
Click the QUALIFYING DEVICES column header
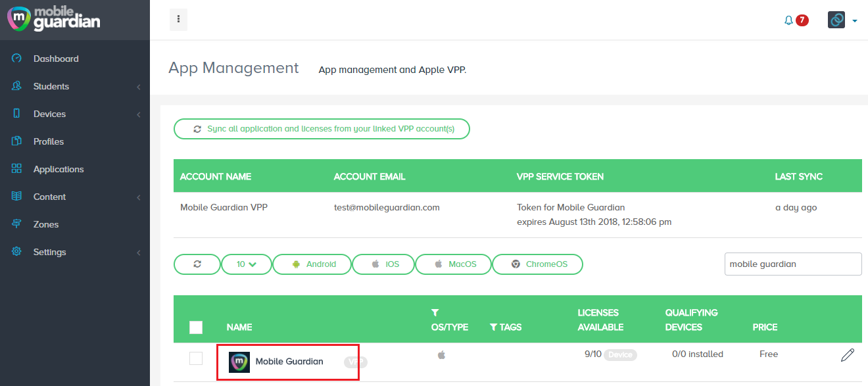[x=691, y=320]
